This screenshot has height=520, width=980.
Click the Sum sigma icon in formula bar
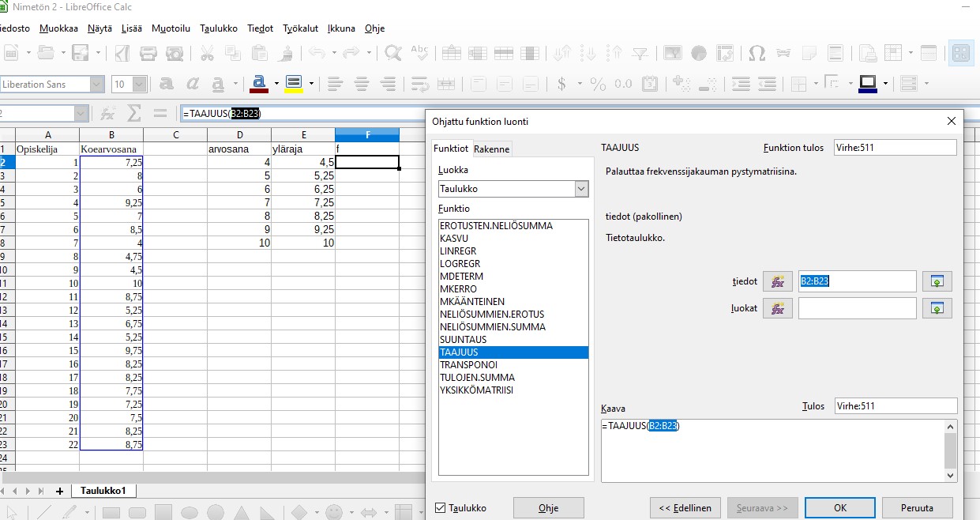pos(134,113)
